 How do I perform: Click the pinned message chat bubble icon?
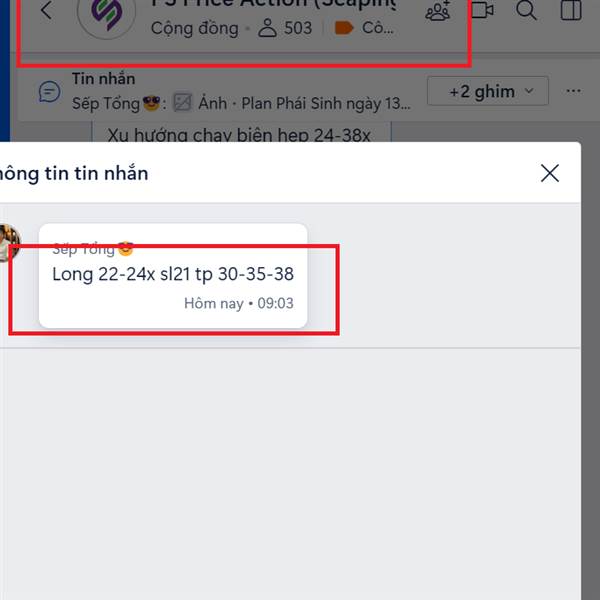[x=50, y=92]
